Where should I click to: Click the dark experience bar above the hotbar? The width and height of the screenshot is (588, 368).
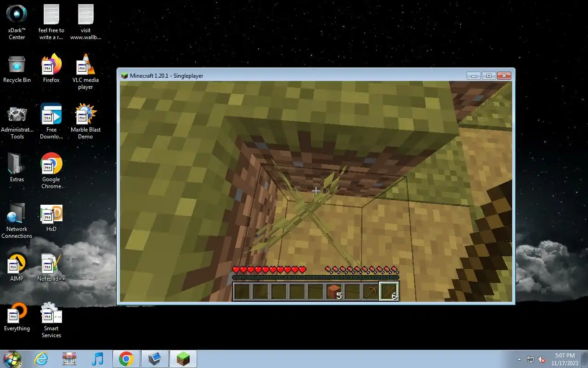pos(316,277)
